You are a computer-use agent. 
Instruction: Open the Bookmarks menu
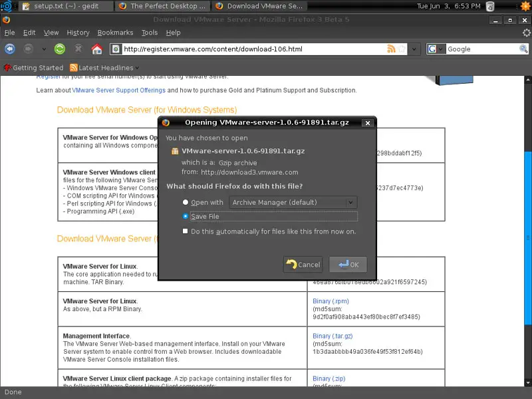pos(115,33)
